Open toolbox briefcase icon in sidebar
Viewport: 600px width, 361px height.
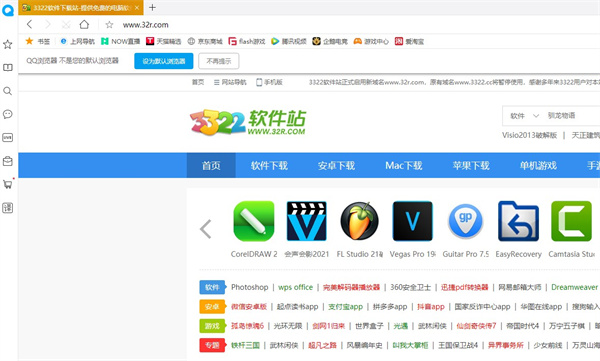[8, 161]
